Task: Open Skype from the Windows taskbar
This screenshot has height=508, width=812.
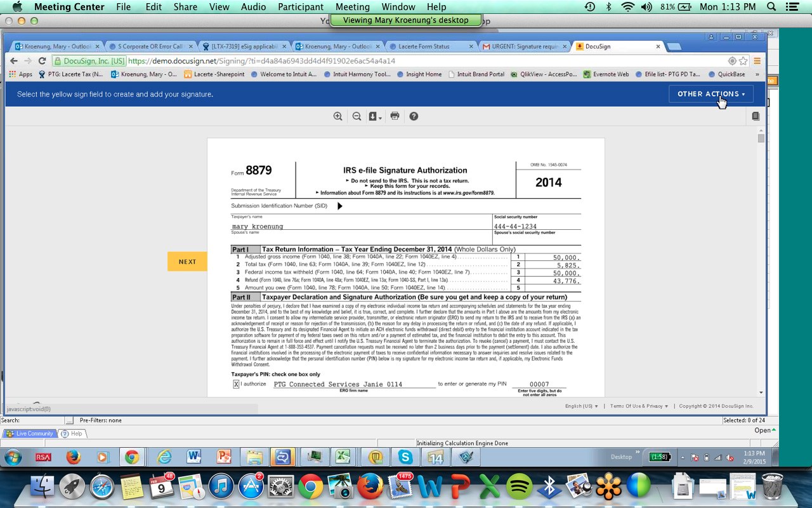Action: point(406,456)
